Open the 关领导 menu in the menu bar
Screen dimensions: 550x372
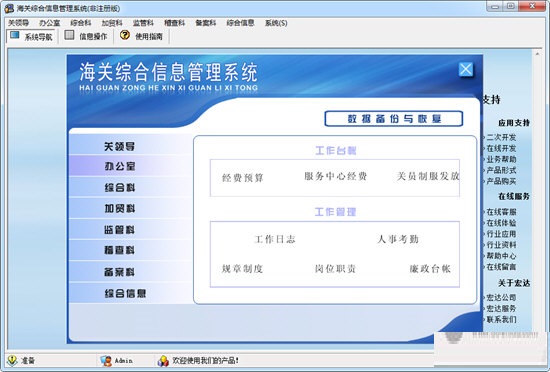tap(19, 23)
